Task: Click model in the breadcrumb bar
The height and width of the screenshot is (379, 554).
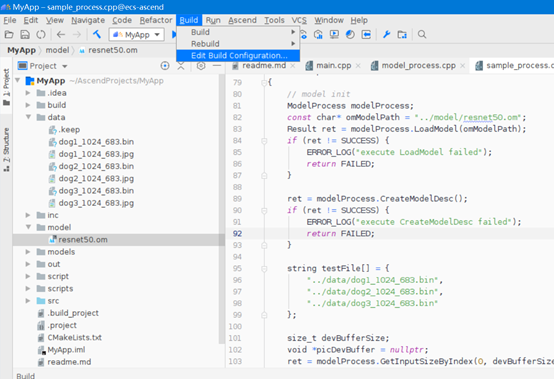Action: [57, 50]
